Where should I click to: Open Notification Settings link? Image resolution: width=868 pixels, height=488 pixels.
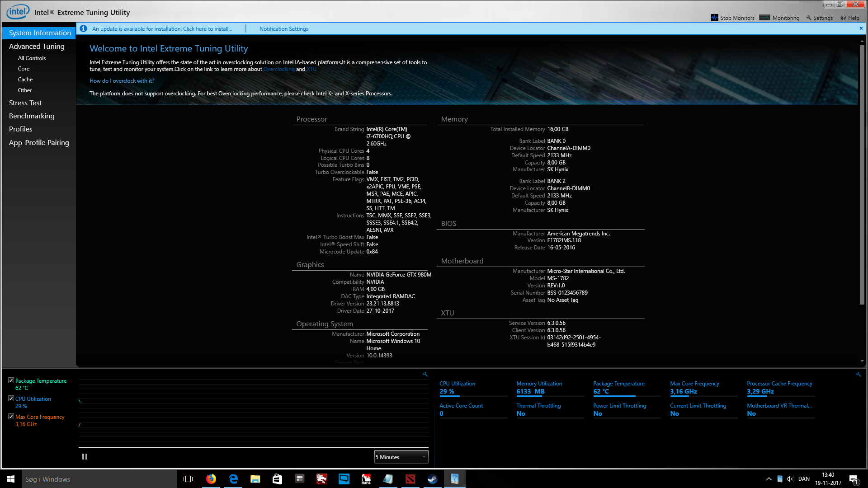pos(284,29)
